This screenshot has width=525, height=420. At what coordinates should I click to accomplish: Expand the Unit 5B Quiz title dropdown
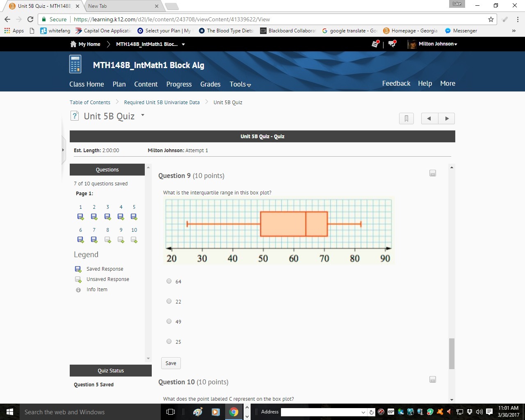[143, 115]
